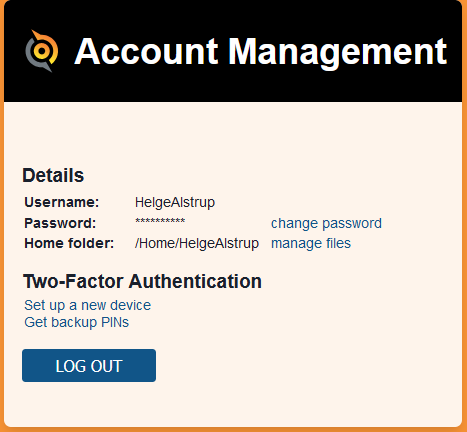Select the Home folder field label
The height and width of the screenshot is (432, 467).
(x=69, y=243)
